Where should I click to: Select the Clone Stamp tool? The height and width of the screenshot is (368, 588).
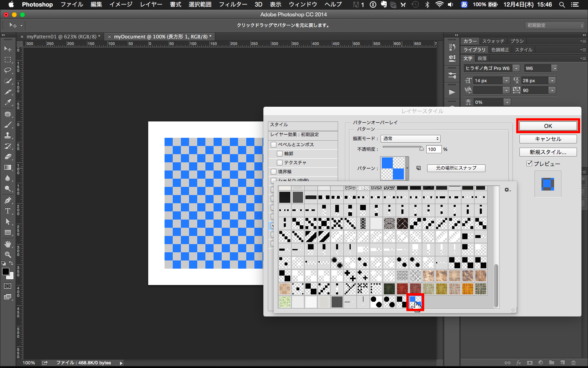click(7, 135)
